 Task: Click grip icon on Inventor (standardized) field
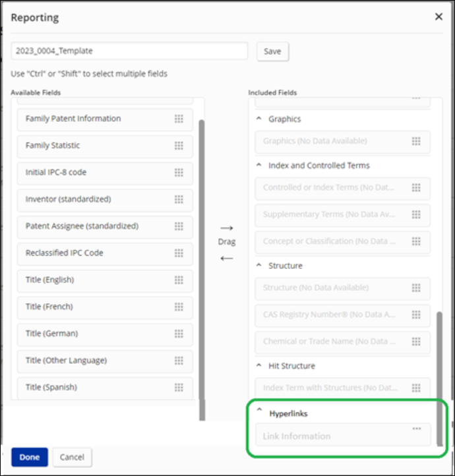click(179, 199)
